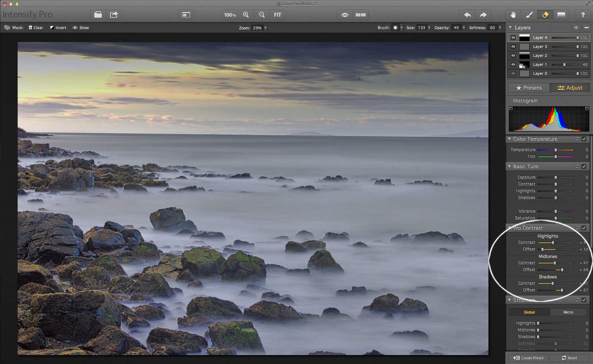Open the brush Opacity dropdown
Viewport: 593px width, 364px height.
pyautogui.click(x=463, y=28)
